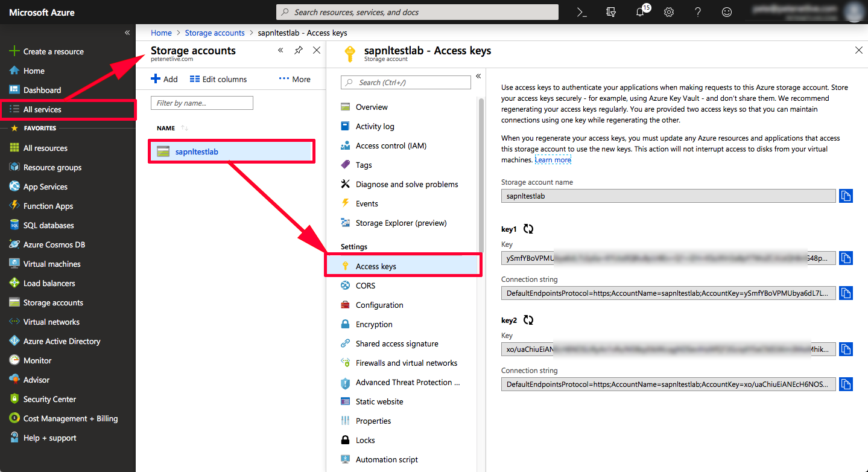The height and width of the screenshot is (472, 868).
Task: Add a new storage account
Action: [x=163, y=78]
